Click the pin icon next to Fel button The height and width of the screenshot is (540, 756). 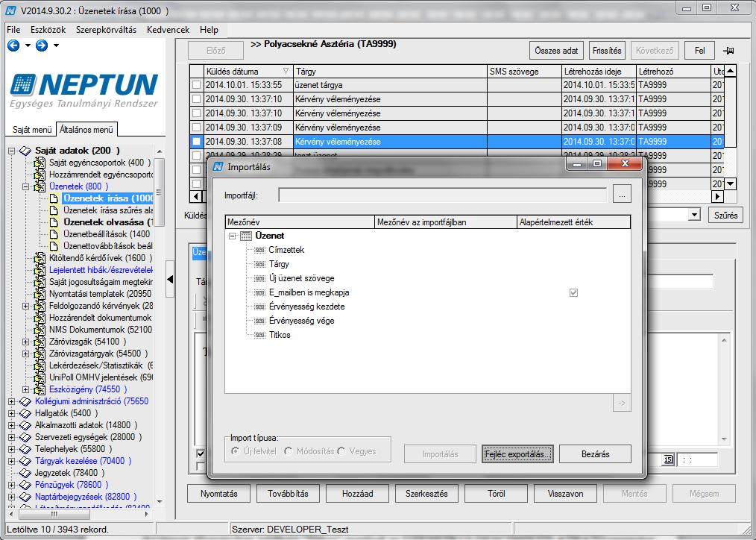(x=728, y=50)
